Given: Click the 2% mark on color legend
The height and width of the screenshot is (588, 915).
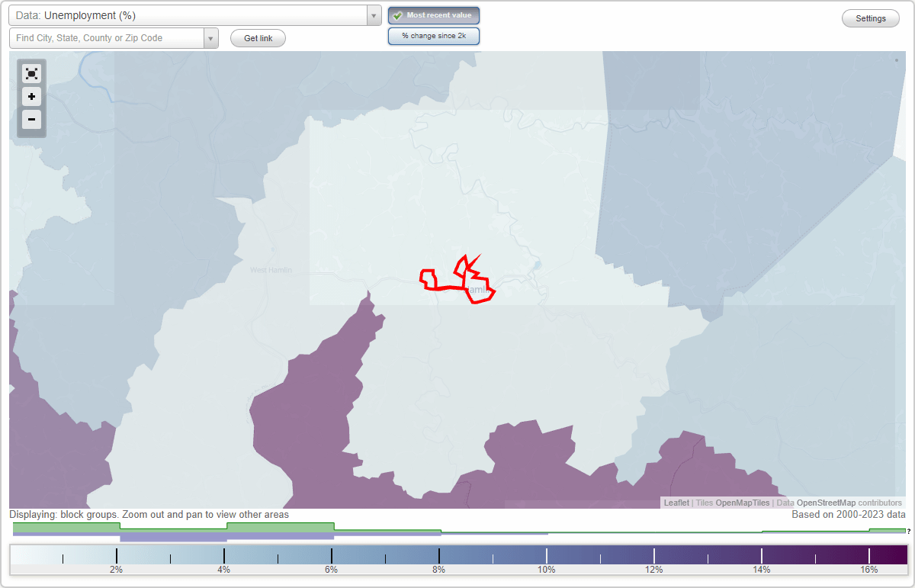Looking at the screenshot, I should click(116, 570).
